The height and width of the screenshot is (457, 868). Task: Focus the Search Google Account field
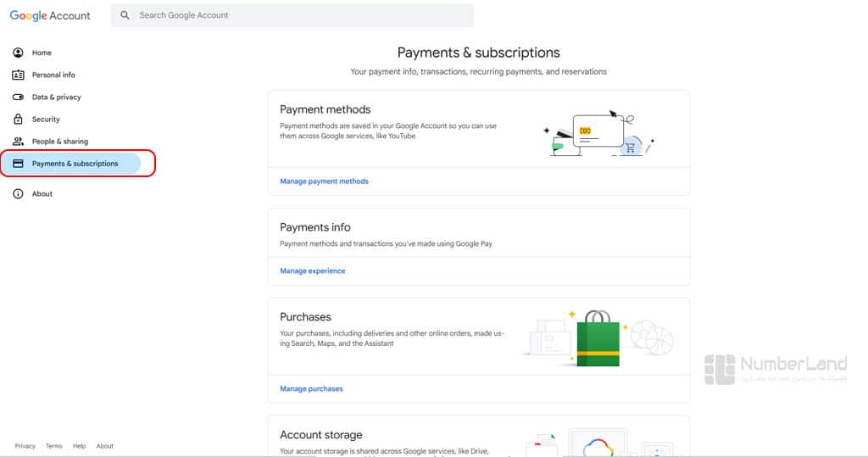(292, 15)
